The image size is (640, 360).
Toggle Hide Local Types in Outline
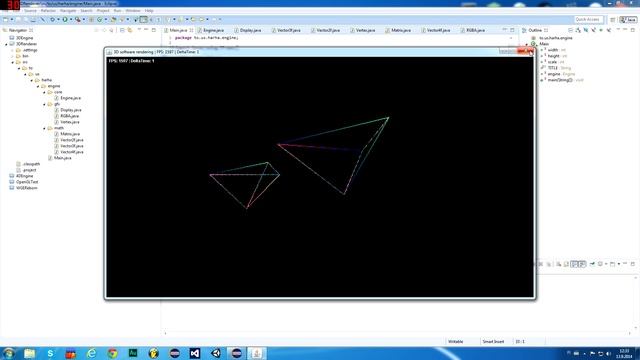click(609, 30)
